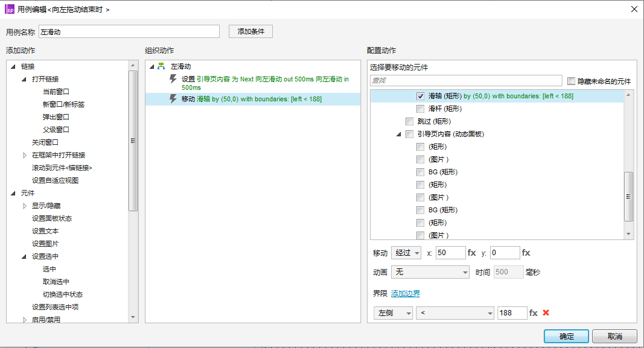Collapse the 元件 tree node
The image size is (644, 348).
[x=13, y=193]
